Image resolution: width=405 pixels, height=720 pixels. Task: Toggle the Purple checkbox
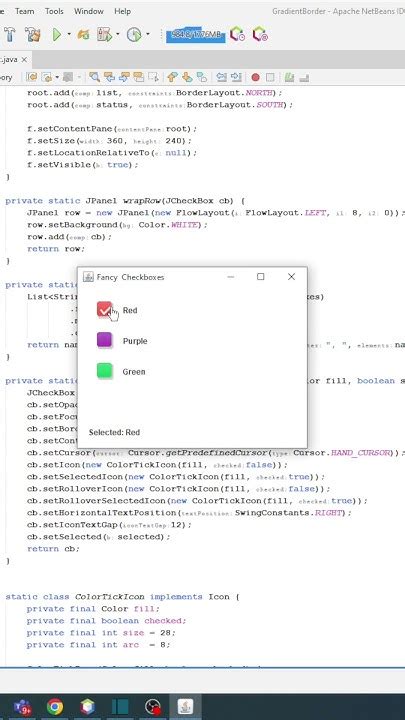tap(105, 340)
